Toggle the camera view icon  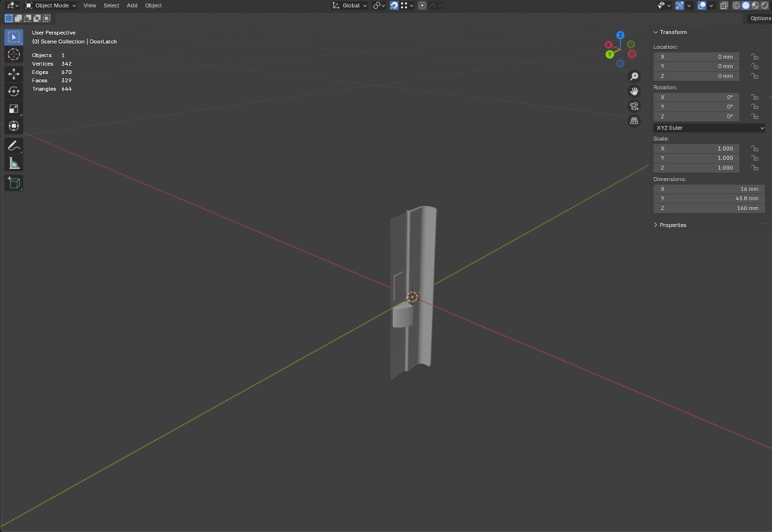(x=634, y=106)
